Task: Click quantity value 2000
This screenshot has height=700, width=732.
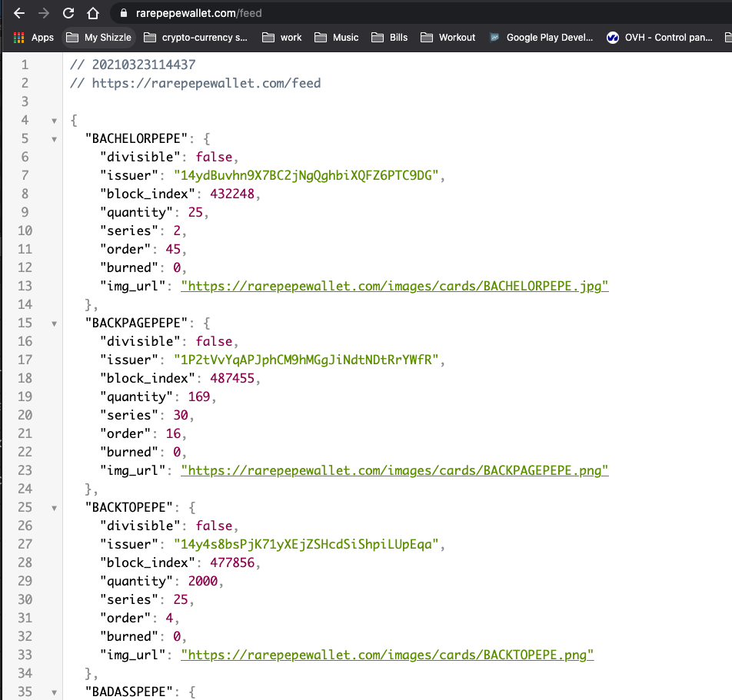Action: pos(203,581)
